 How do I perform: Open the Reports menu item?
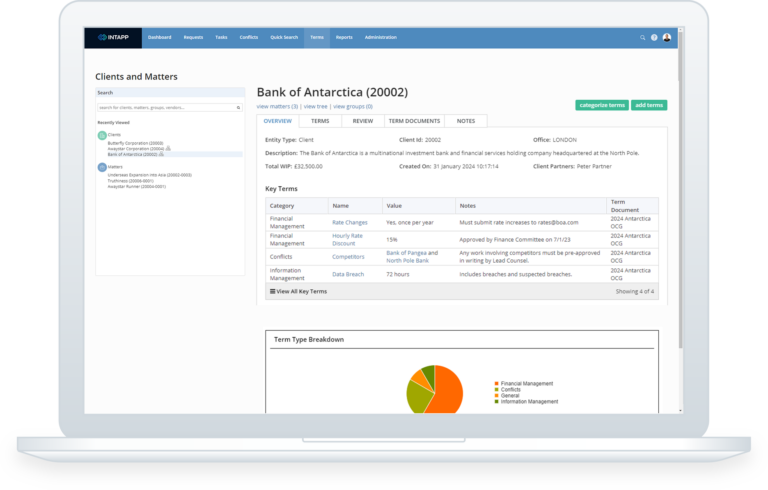[344, 37]
